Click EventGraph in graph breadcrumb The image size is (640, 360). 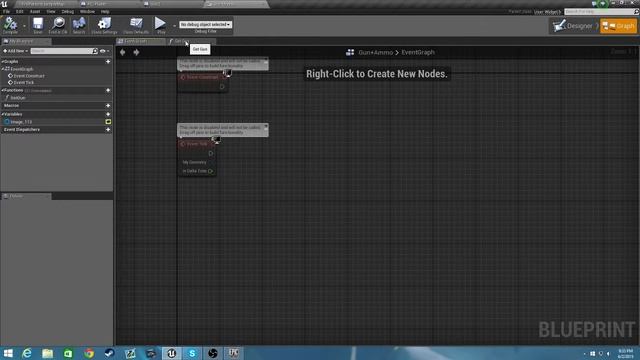(x=418, y=53)
